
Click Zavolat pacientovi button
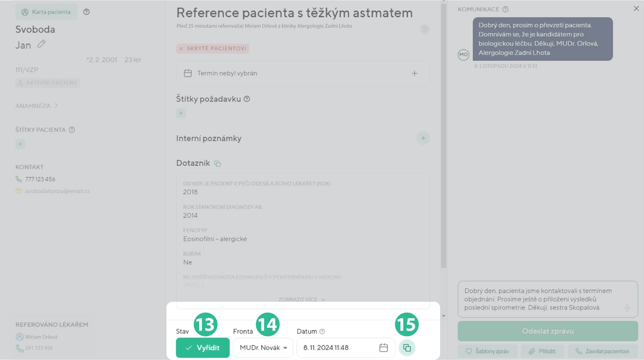pyautogui.click(x=602, y=351)
